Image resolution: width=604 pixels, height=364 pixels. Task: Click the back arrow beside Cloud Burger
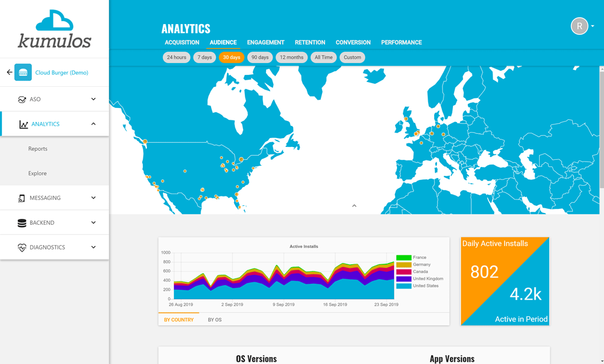(x=9, y=73)
